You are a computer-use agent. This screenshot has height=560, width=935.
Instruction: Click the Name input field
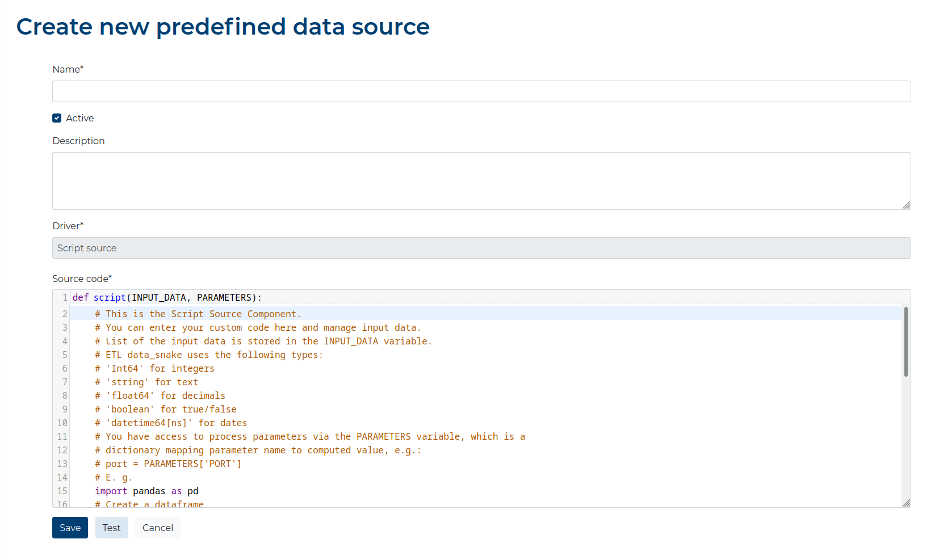tap(481, 91)
